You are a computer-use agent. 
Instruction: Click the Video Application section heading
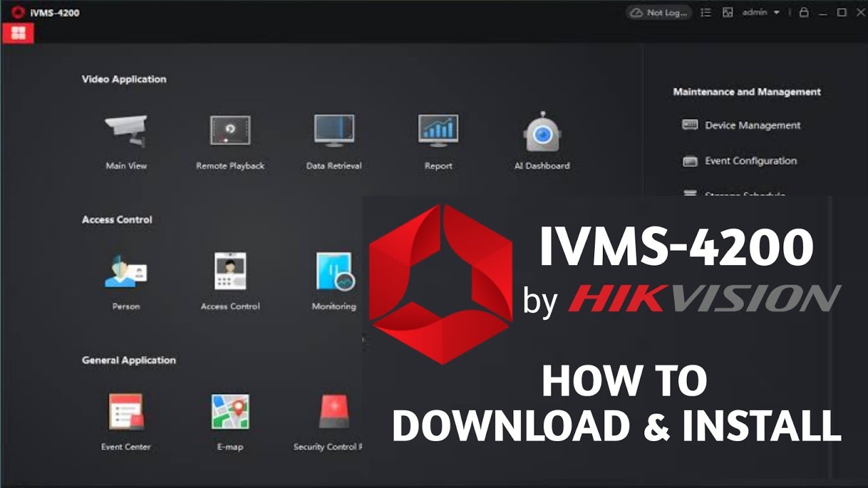pos(124,79)
